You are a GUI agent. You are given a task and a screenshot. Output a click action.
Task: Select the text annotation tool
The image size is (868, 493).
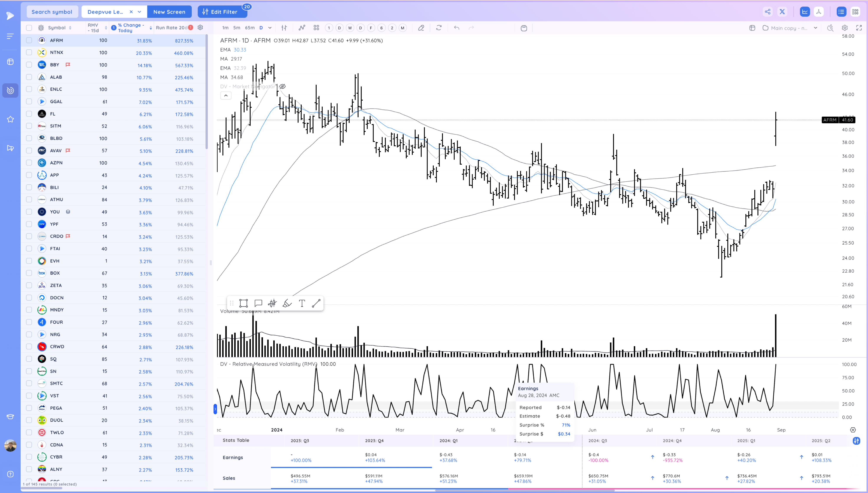tap(302, 303)
